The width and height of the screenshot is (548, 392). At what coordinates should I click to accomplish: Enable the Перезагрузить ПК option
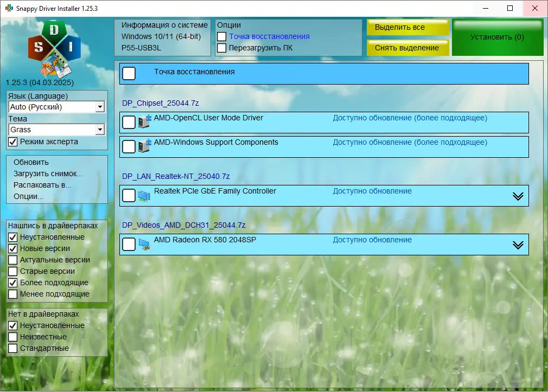click(221, 48)
